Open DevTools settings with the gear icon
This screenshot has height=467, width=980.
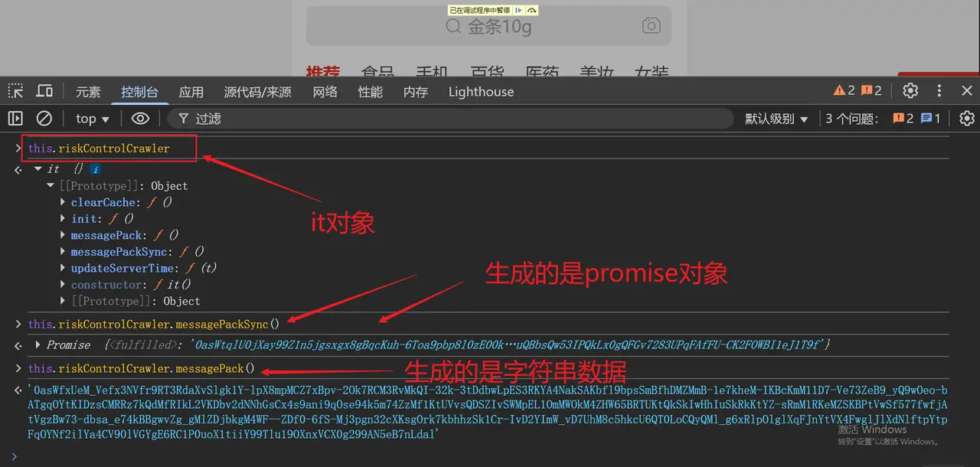(x=910, y=90)
